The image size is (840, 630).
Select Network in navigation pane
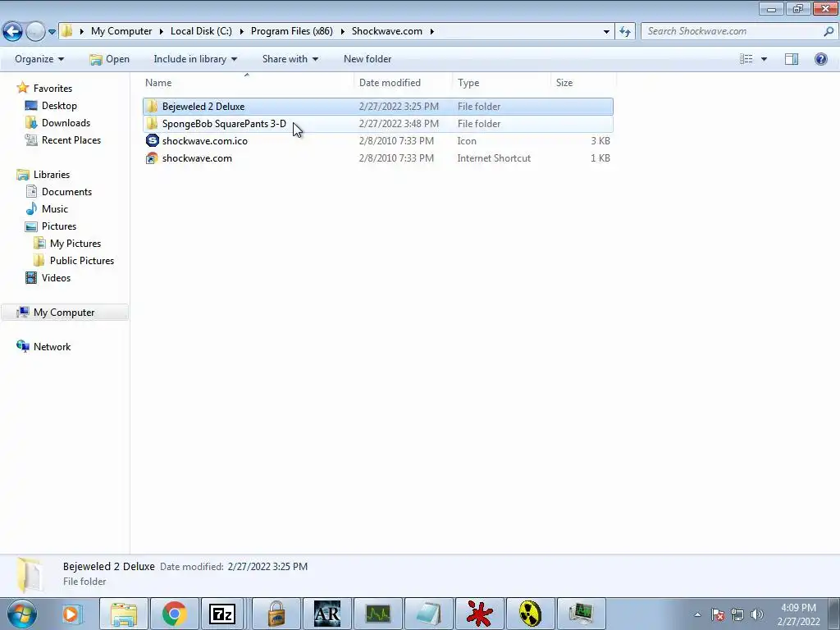pos(52,347)
